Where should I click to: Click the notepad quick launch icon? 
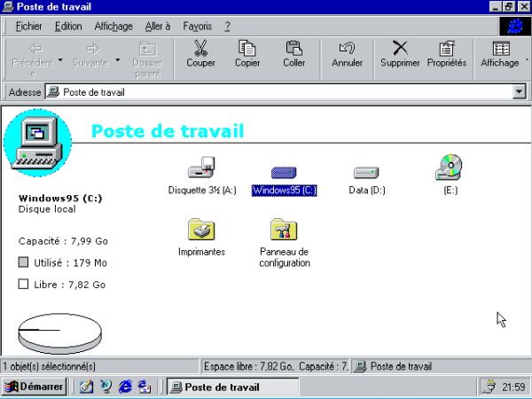point(86,387)
